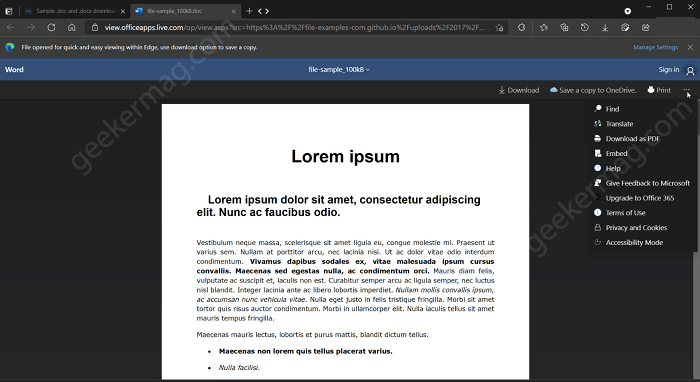The height and width of the screenshot is (382, 700).
Task: Open a new browser tab
Action: pos(249,11)
